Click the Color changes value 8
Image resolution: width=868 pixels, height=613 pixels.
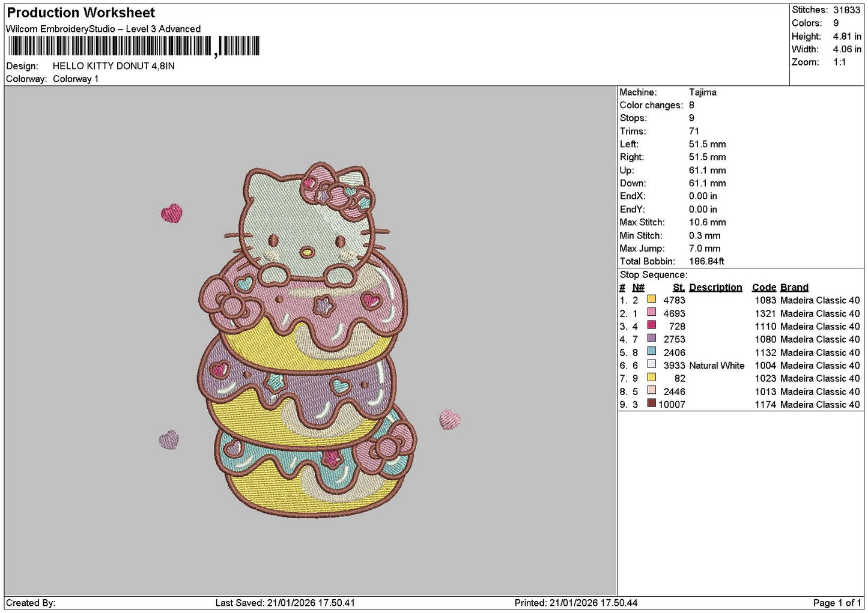[x=691, y=105]
